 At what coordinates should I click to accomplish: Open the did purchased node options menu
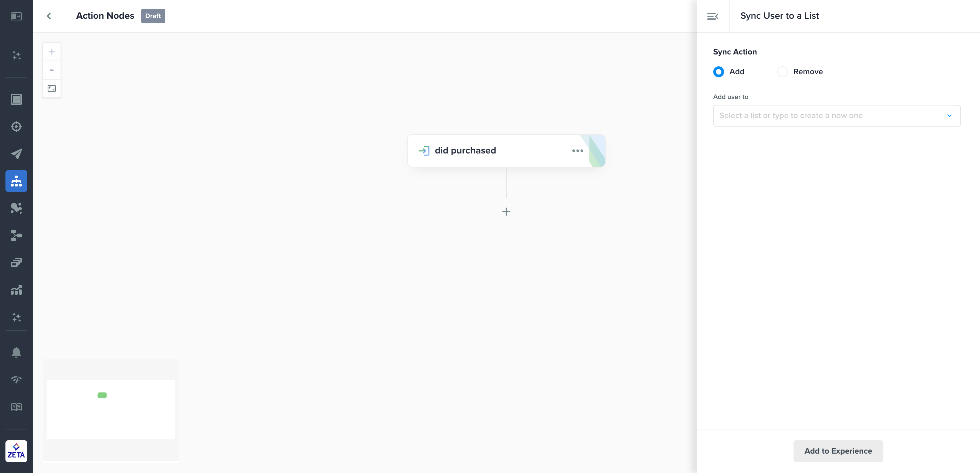pyautogui.click(x=577, y=151)
